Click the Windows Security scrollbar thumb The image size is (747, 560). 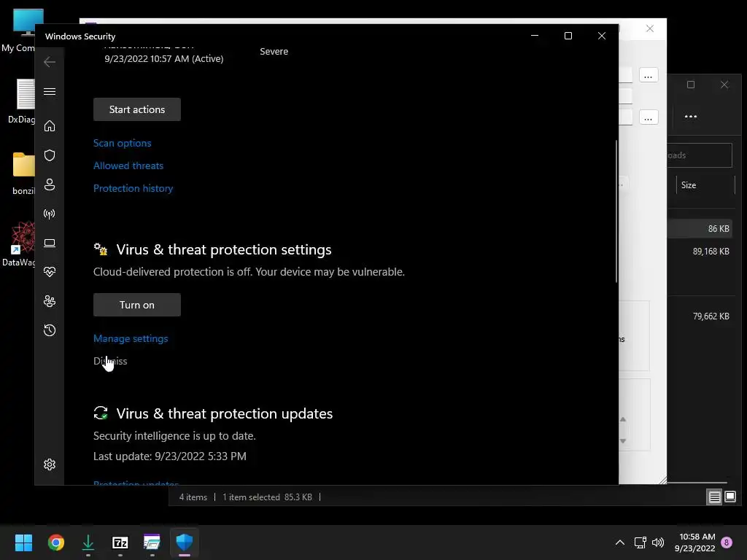pyautogui.click(x=616, y=211)
